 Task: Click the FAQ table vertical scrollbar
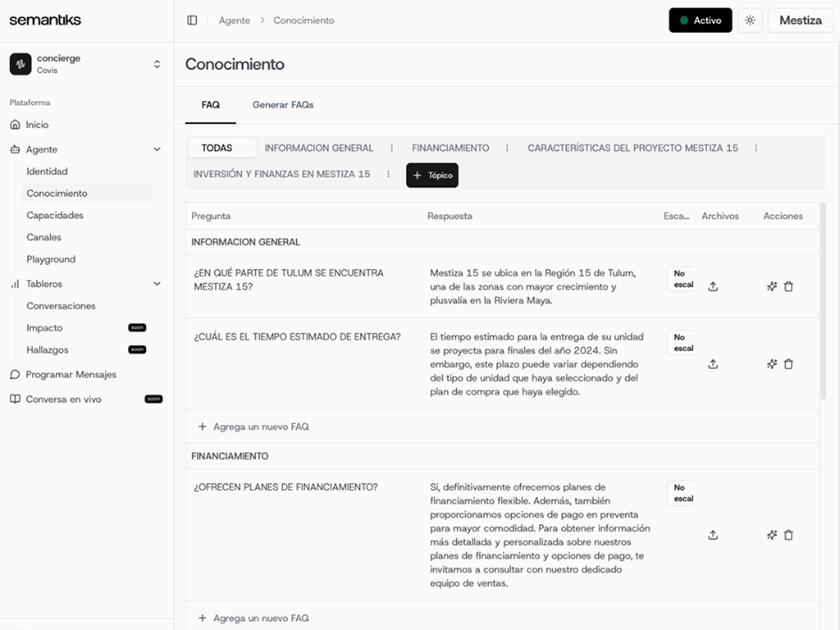coord(823,304)
